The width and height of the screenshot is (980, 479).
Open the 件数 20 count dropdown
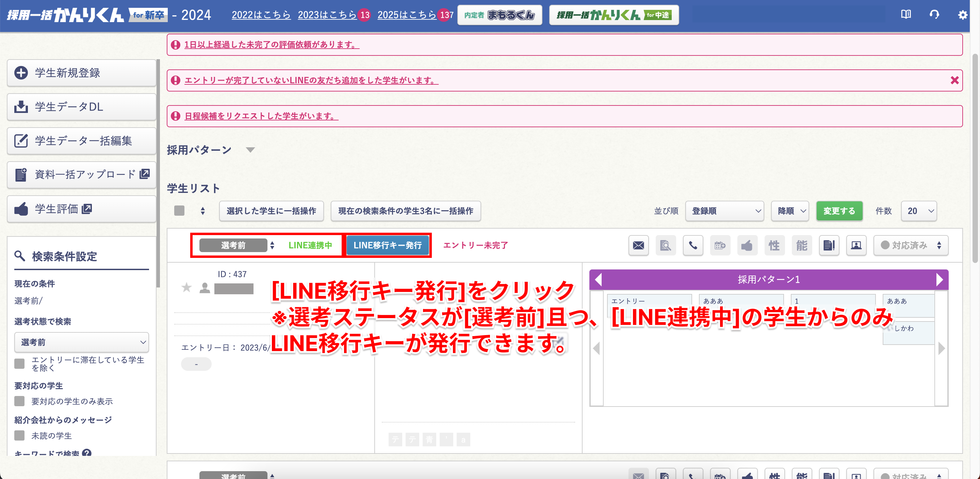[x=919, y=211]
